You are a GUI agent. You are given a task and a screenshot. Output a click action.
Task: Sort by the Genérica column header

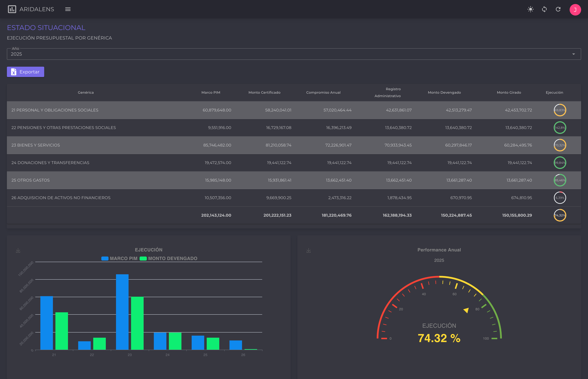(86, 93)
